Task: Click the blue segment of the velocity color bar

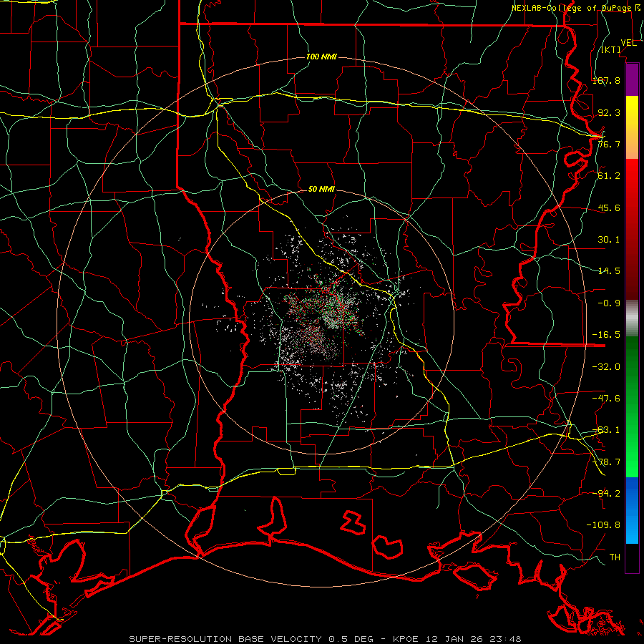Action: [x=632, y=510]
